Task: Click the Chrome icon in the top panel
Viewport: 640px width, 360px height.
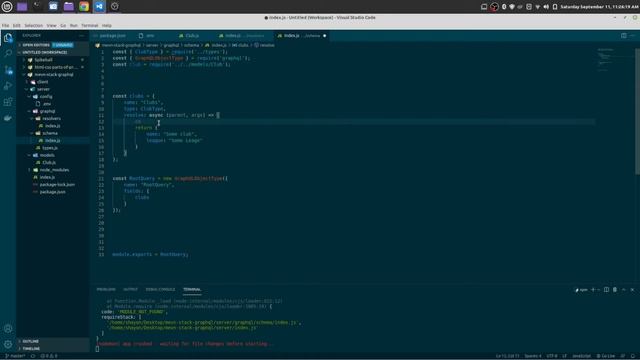Action: click(84, 7)
